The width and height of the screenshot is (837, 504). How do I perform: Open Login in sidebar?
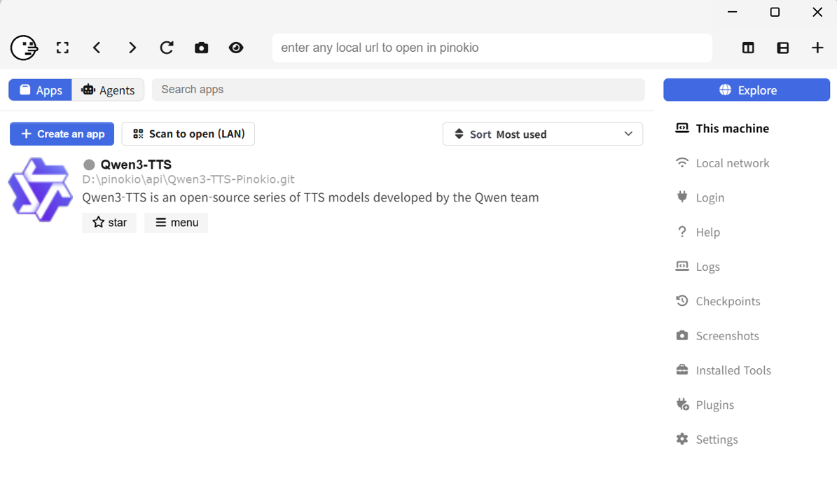click(x=700, y=197)
